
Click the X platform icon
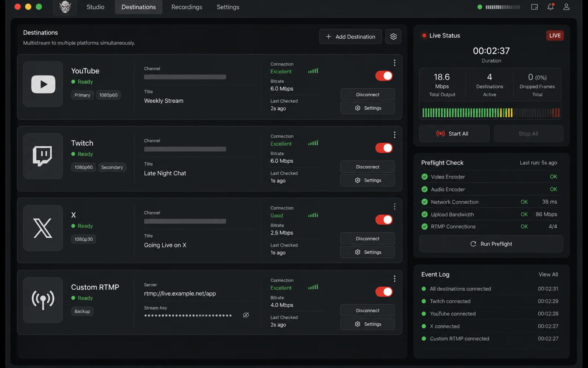[43, 228]
